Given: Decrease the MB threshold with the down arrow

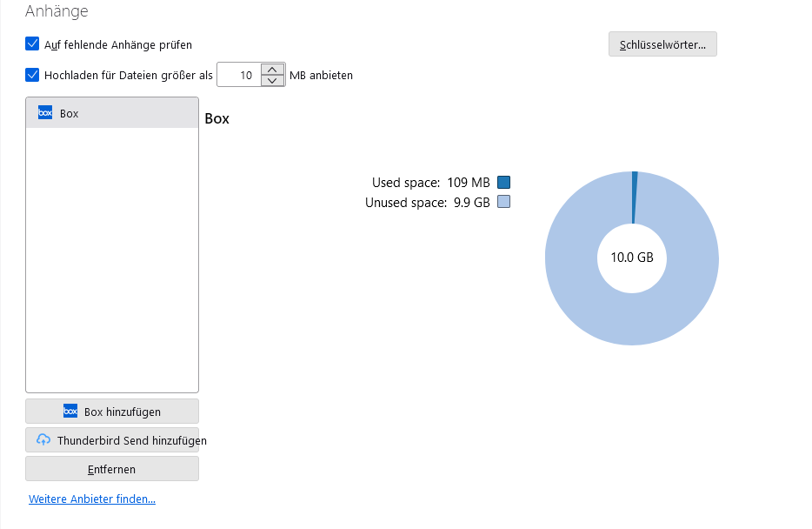Looking at the screenshot, I should (x=273, y=81).
